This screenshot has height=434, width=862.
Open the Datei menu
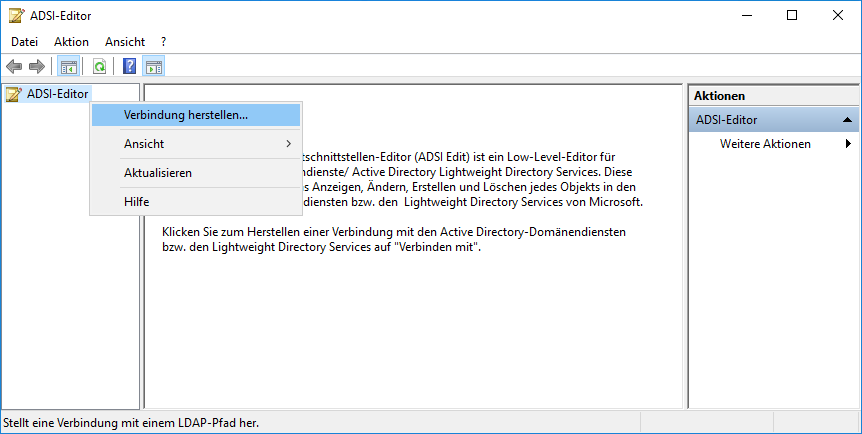24,42
